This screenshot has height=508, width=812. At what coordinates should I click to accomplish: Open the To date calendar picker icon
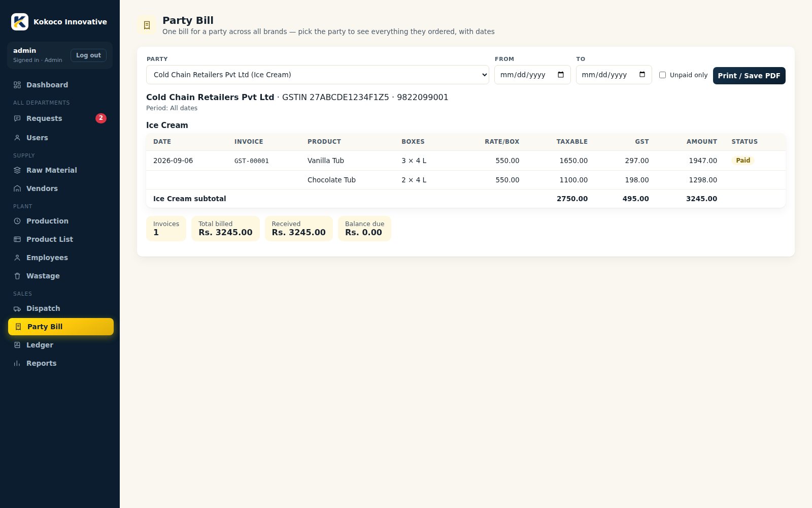[642, 75]
